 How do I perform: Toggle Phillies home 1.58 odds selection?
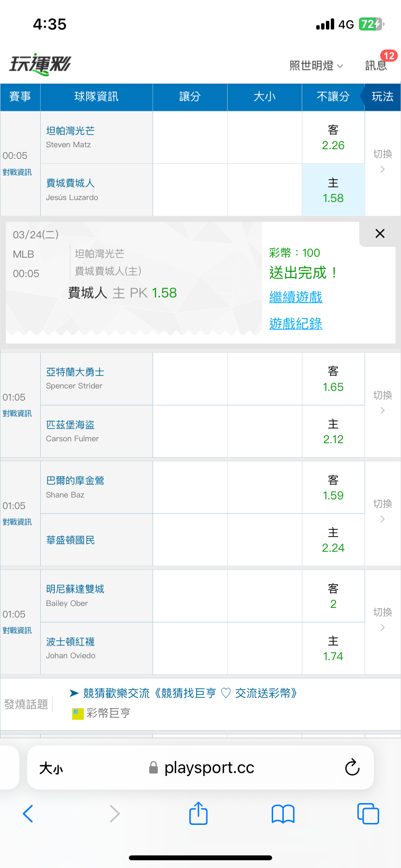[x=333, y=190]
